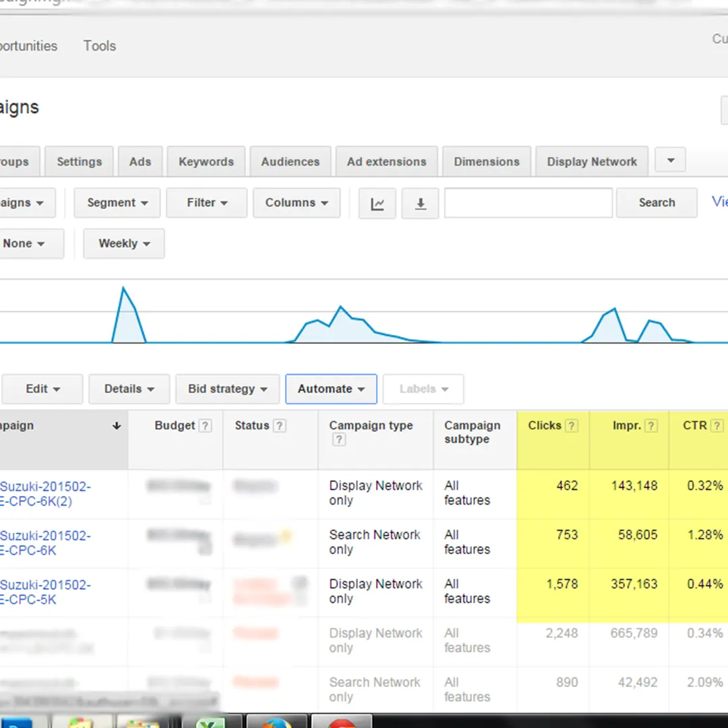Click the help icon beside Clicks
Image resolution: width=728 pixels, height=728 pixels.
571,426
